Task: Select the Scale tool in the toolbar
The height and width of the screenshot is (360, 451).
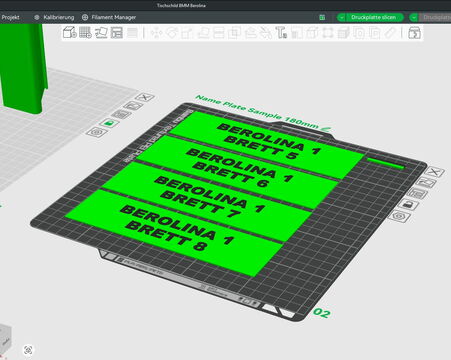Action: (x=187, y=33)
